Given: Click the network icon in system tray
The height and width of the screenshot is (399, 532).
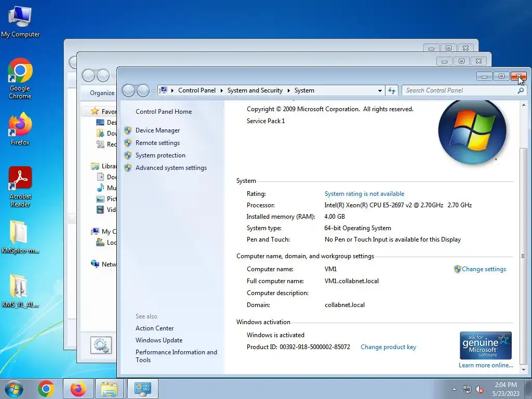Looking at the screenshot, I should (467, 390).
